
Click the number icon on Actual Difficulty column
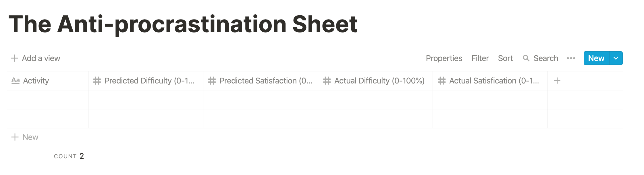click(x=327, y=81)
